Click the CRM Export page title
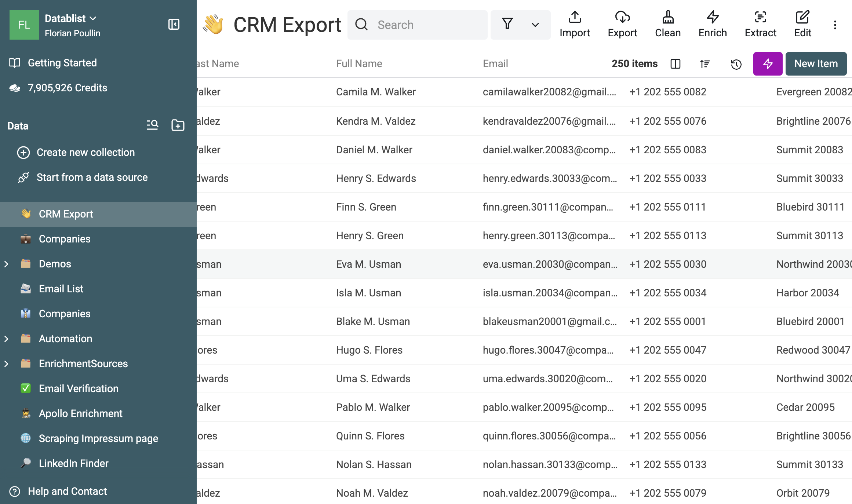 click(287, 25)
